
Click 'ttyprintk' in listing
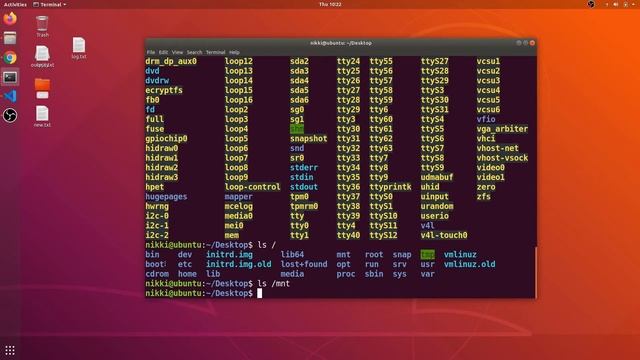[391, 187]
